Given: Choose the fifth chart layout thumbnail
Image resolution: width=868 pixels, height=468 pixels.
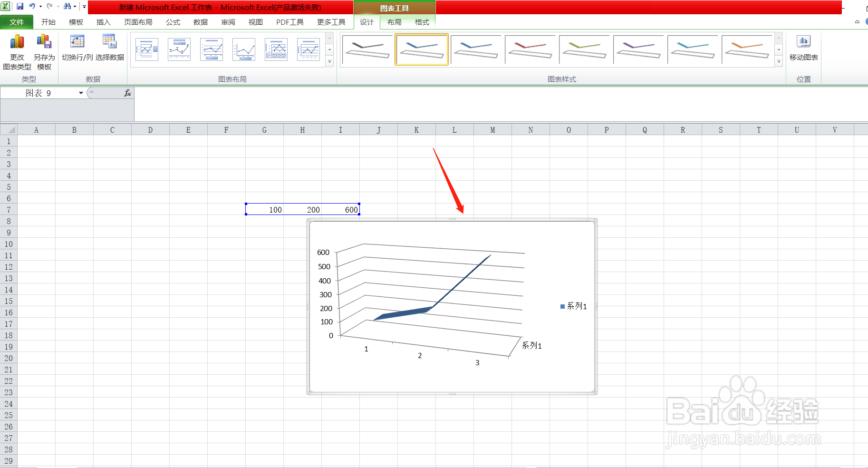Looking at the screenshot, I should coord(276,49).
